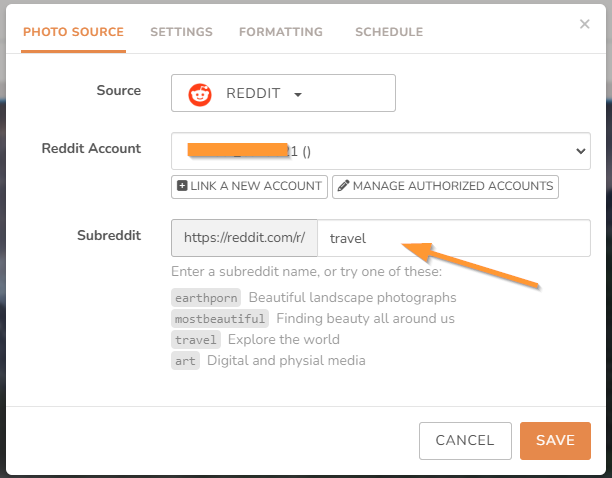This screenshot has width=612, height=478.
Task: Click 'Digital and physial media' description
Action: [286, 361]
